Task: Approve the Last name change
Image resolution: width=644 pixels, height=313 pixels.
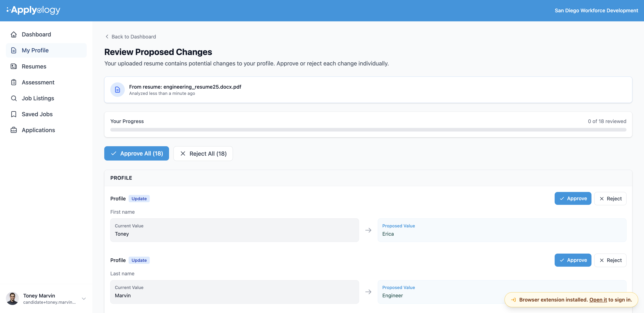Action: pos(573,260)
